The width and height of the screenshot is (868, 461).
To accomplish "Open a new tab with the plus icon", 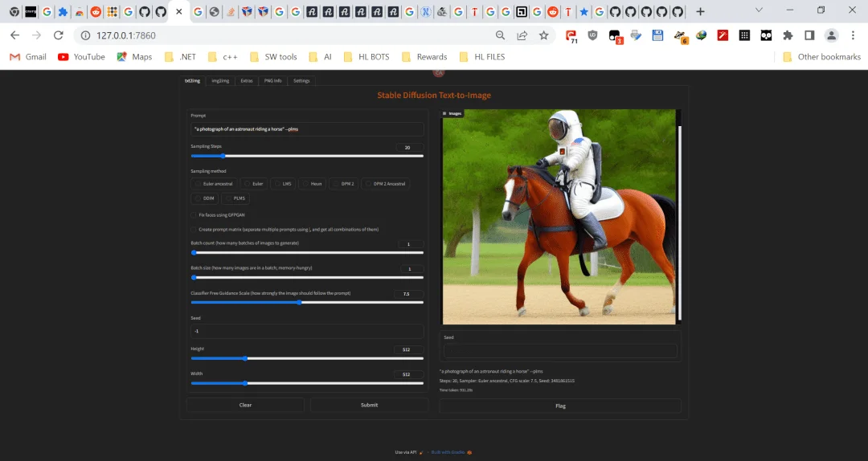I will coord(700,11).
